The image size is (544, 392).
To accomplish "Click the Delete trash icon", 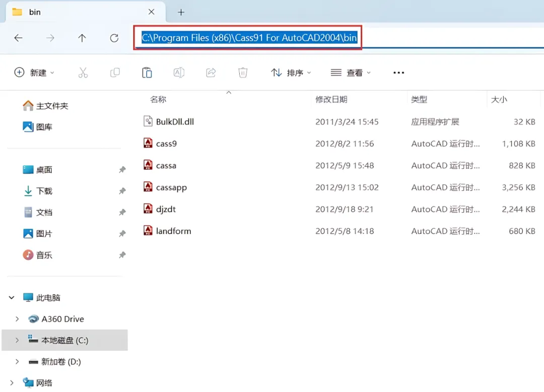I will pos(242,73).
